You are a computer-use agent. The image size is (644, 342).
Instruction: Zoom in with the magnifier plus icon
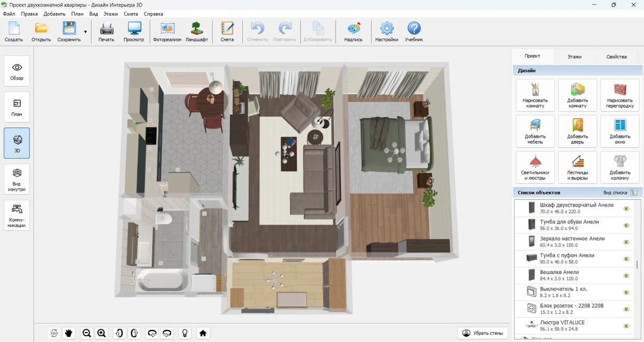point(102,333)
